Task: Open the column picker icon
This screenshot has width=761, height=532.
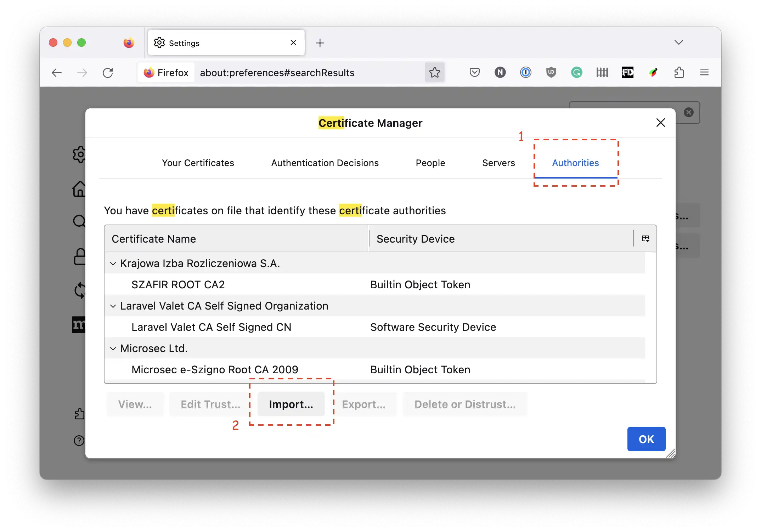Action: tap(646, 239)
